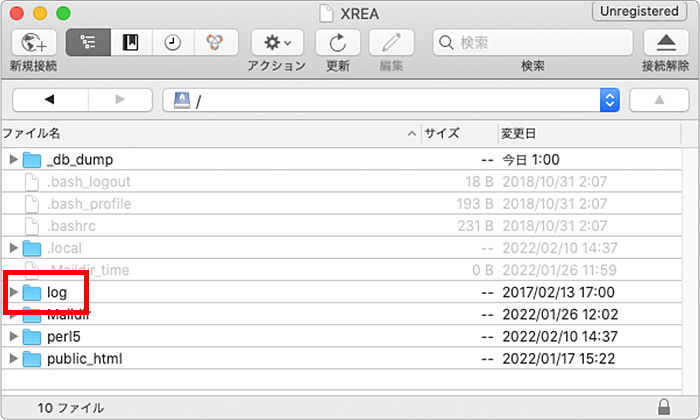
Task: Click the New Connection globe icon
Action: 33,42
